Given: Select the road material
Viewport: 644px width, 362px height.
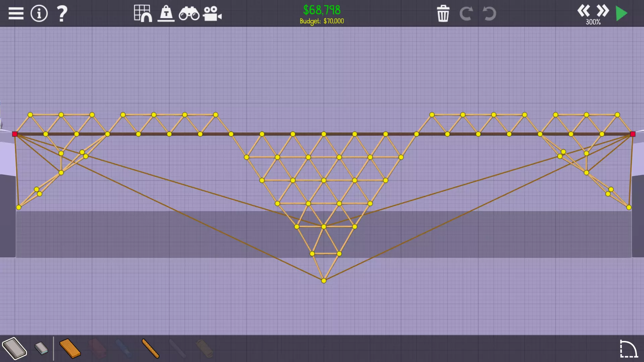Looking at the screenshot, I should click(14, 349).
